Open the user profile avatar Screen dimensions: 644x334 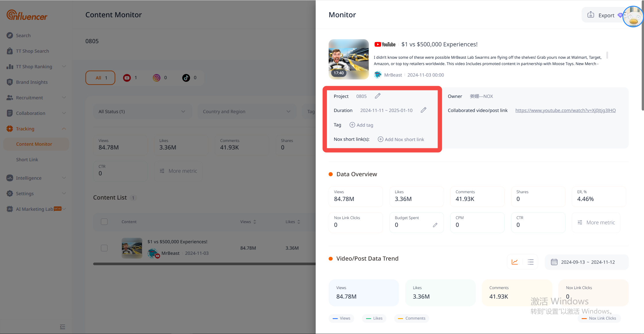tap(633, 17)
